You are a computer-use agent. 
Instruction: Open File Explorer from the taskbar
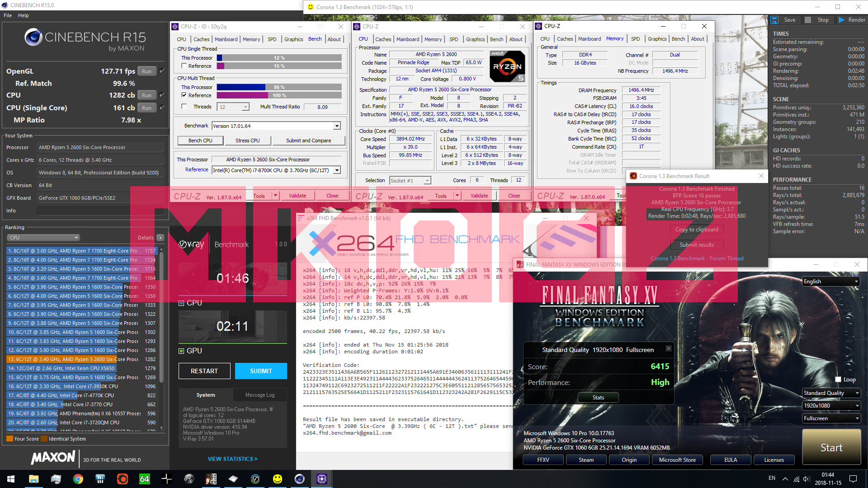(33, 479)
